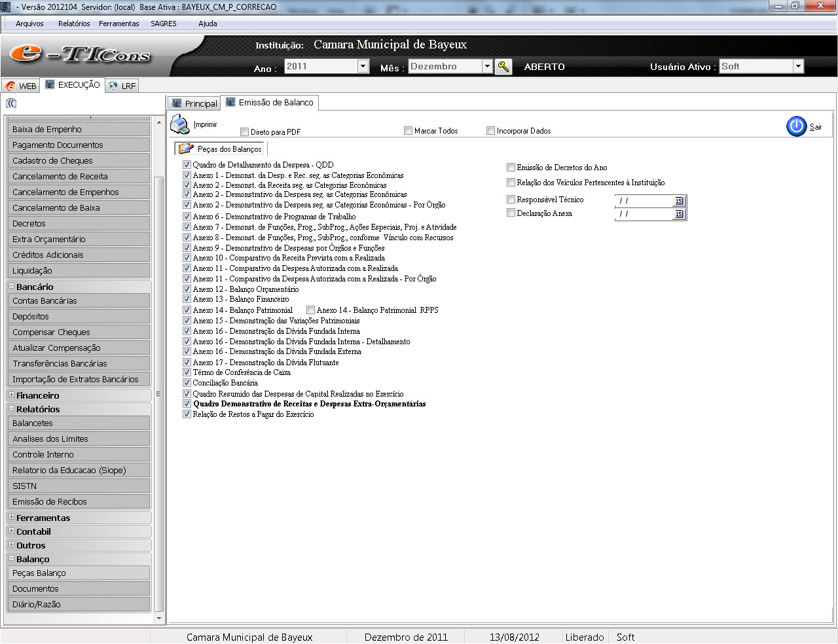Click the Peças dos Balanços icon
Image resolution: width=838 pixels, height=644 pixels.
click(186, 149)
